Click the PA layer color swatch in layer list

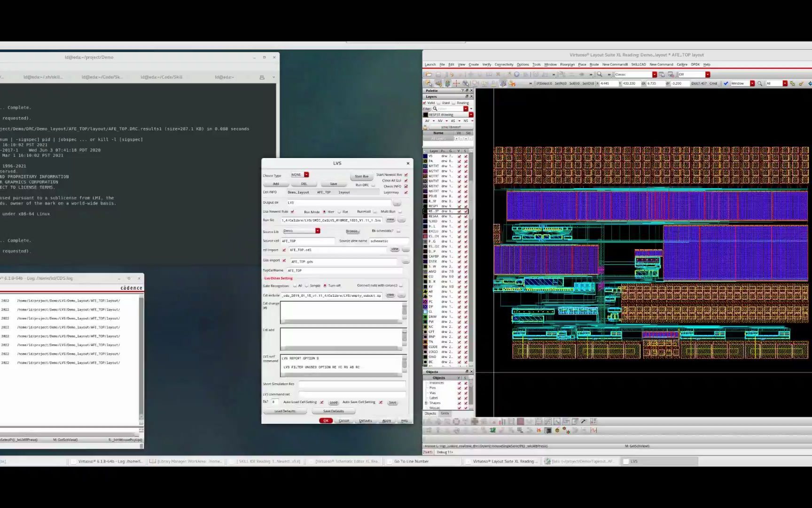[425, 161]
